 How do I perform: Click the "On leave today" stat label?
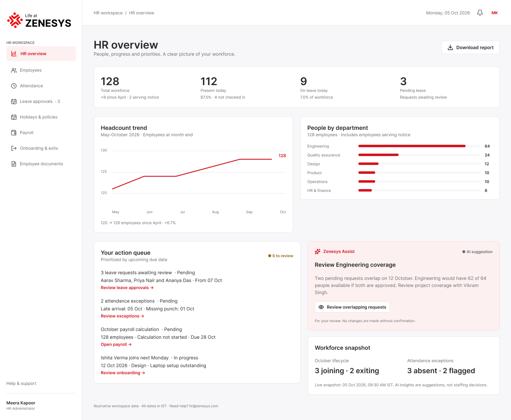coord(314,90)
